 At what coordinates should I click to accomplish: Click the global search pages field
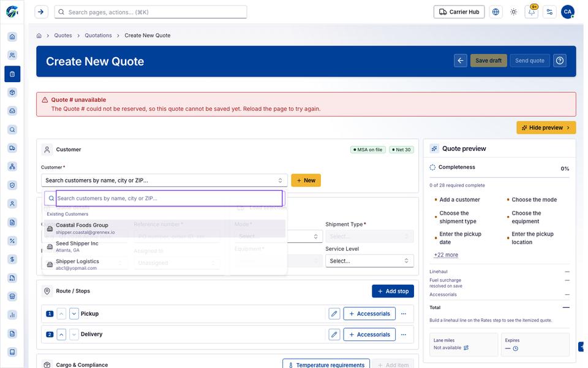coord(151,12)
